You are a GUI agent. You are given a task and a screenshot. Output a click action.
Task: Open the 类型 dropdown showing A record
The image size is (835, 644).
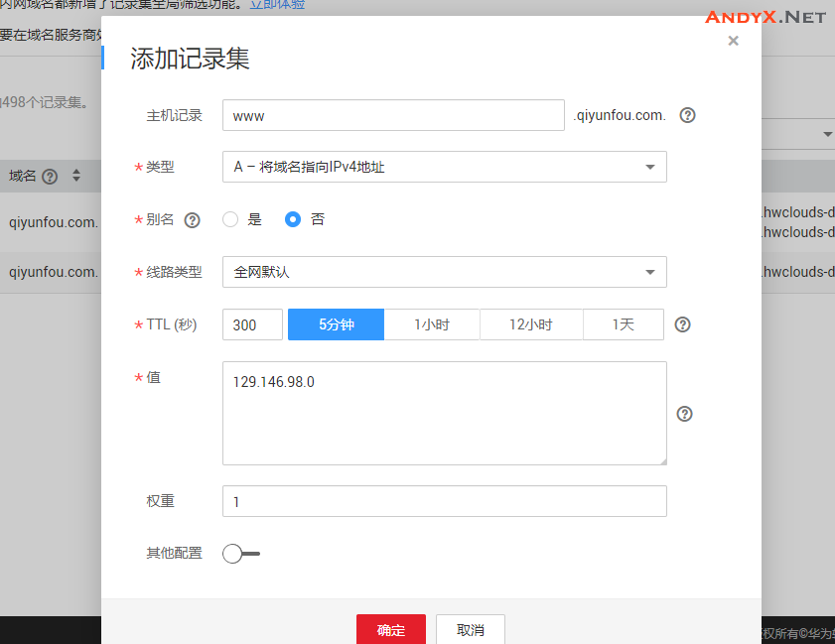(445, 167)
